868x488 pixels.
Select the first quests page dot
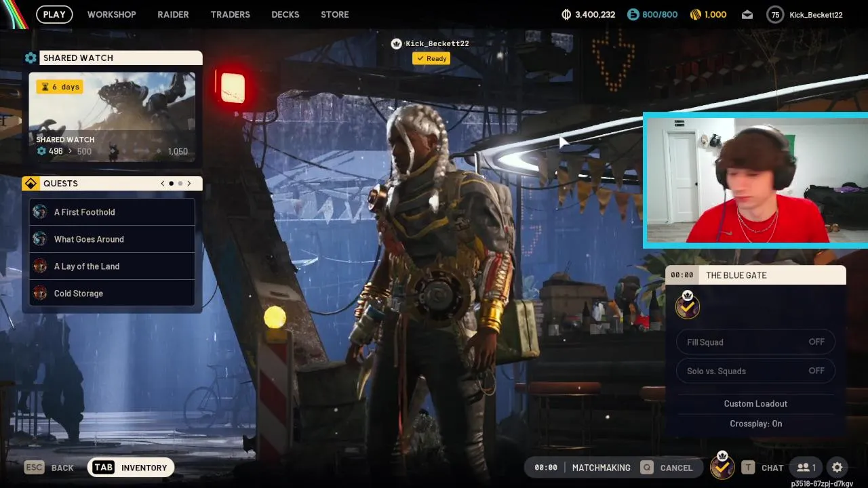tap(171, 184)
